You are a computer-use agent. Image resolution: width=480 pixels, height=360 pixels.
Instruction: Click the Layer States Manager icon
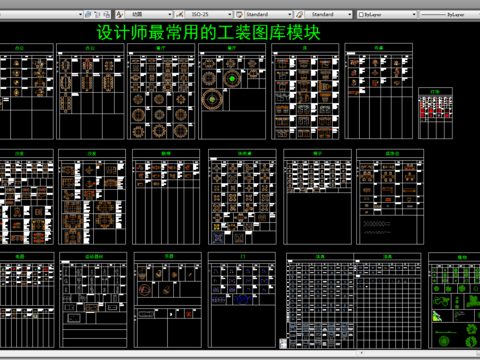click(107, 14)
